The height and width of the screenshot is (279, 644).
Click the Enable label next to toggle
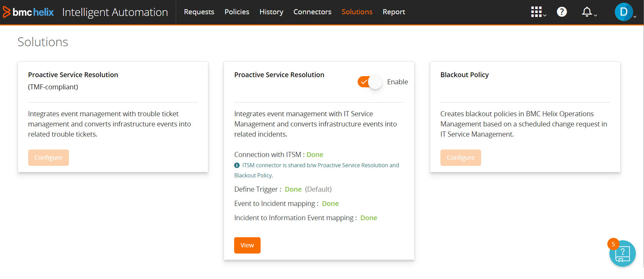[398, 82]
